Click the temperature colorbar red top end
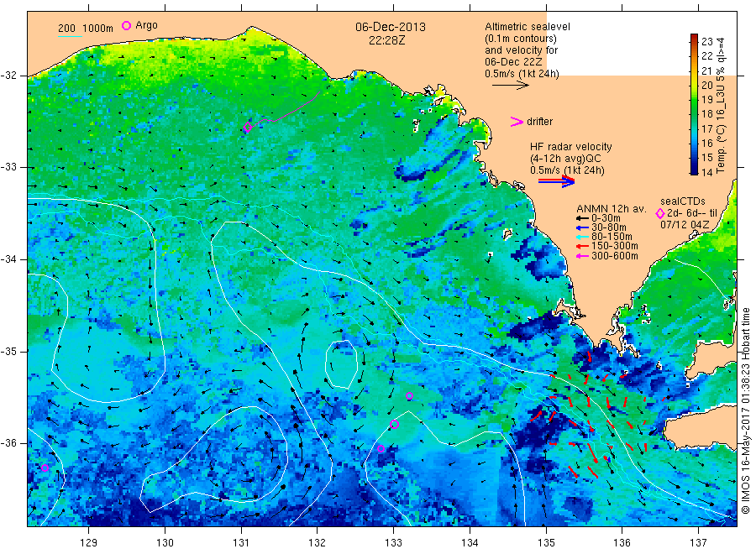 (694, 39)
